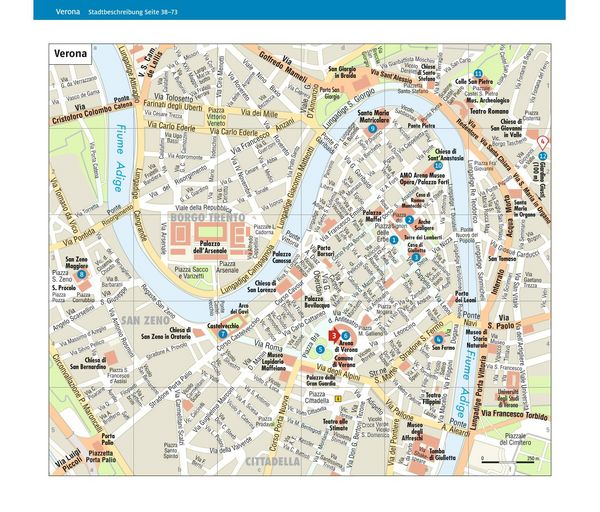
Task: Click the 'San Tomaso' label
Action: [x=502, y=259]
